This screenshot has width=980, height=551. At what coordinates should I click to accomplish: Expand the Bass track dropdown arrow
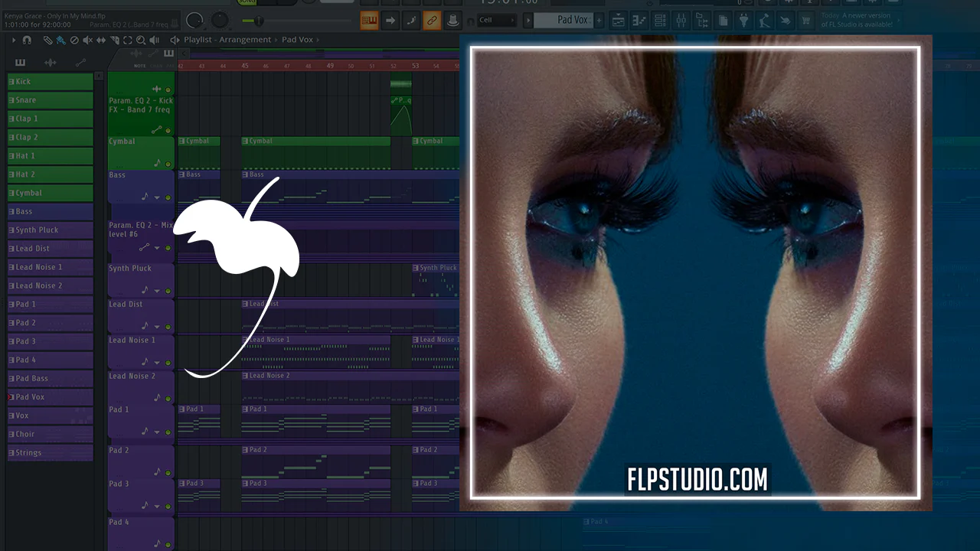pos(157,197)
